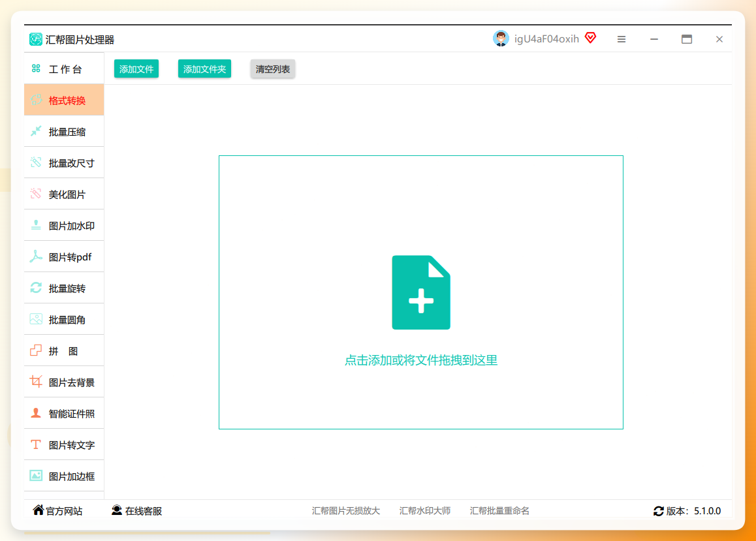Switch to 批量压缩 feature

pos(64,132)
